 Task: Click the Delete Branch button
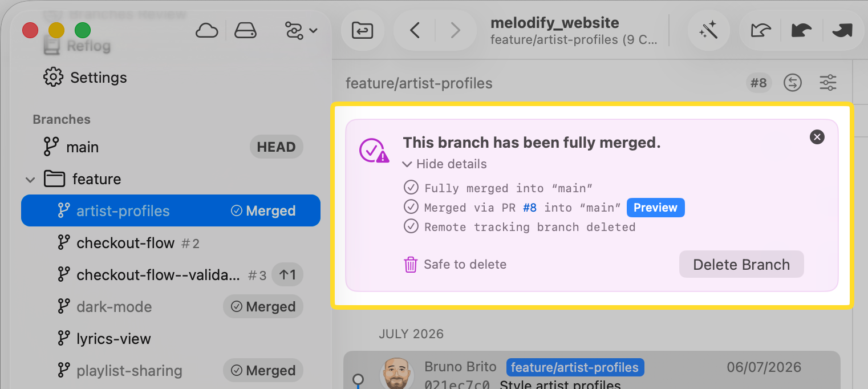coord(741,265)
